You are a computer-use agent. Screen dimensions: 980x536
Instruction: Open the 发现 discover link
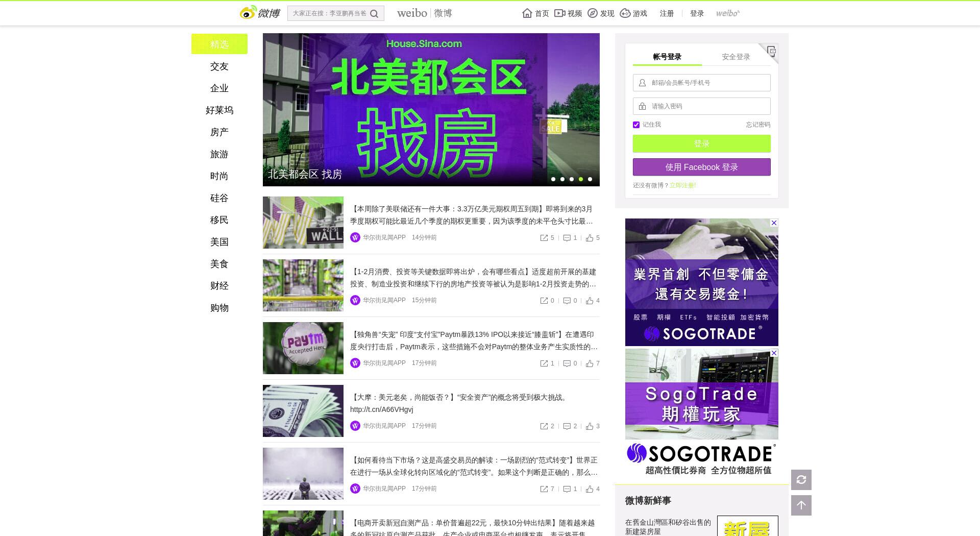click(x=601, y=13)
